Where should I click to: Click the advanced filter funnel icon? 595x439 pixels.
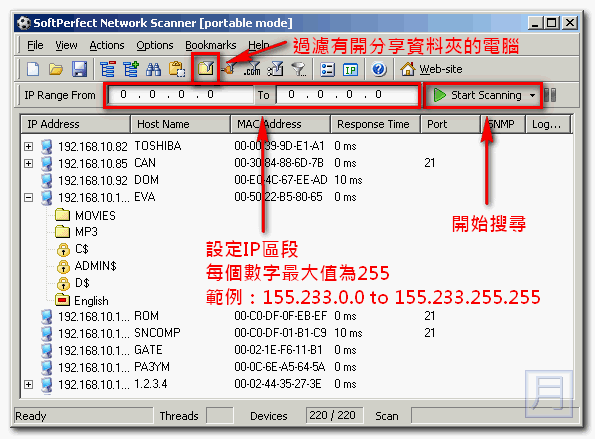(299, 69)
